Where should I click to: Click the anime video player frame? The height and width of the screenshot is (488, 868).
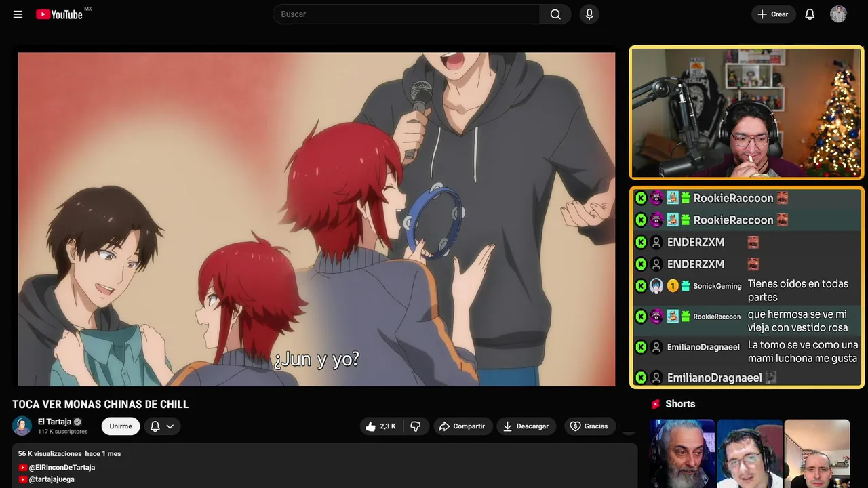[317, 219]
